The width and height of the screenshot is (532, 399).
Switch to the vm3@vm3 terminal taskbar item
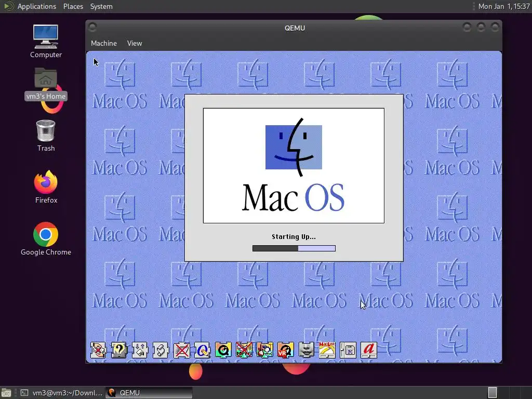click(61, 393)
